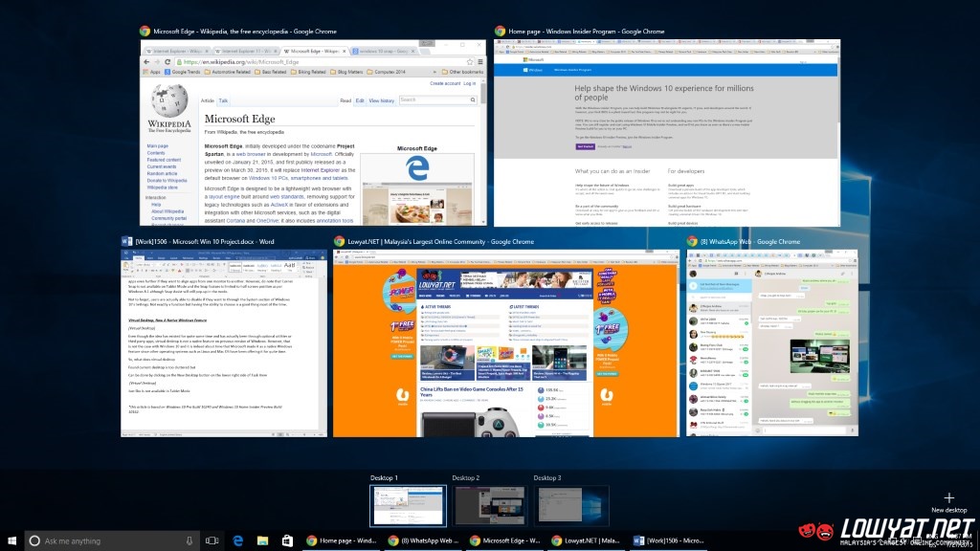Click the Wikipedia Log in link
The width and height of the screenshot is (980, 551).
click(469, 84)
